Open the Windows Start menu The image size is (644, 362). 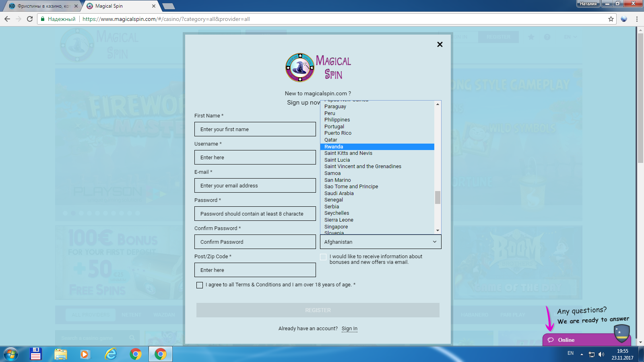tap(11, 354)
